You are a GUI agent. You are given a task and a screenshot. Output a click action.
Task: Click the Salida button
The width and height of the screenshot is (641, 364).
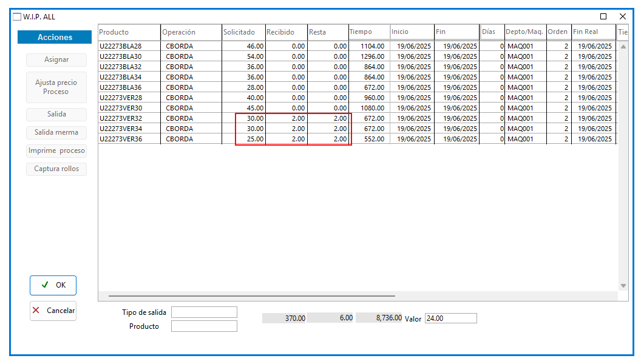(56, 115)
